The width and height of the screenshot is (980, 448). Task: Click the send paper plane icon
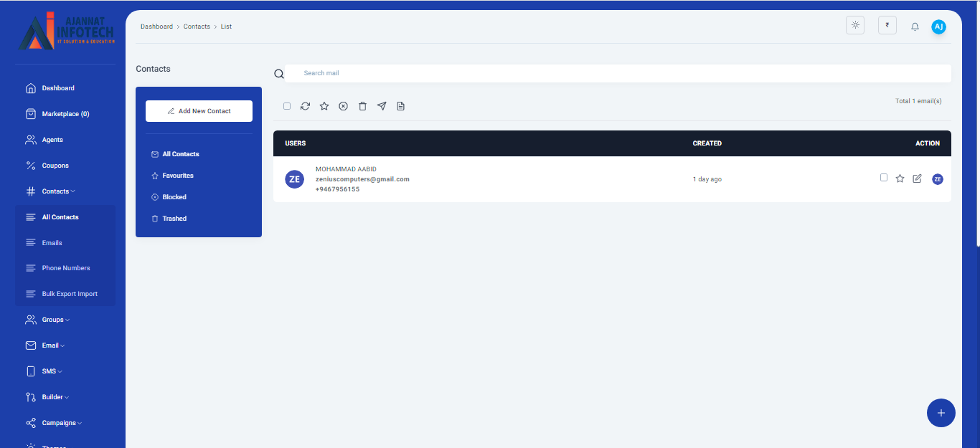point(382,106)
